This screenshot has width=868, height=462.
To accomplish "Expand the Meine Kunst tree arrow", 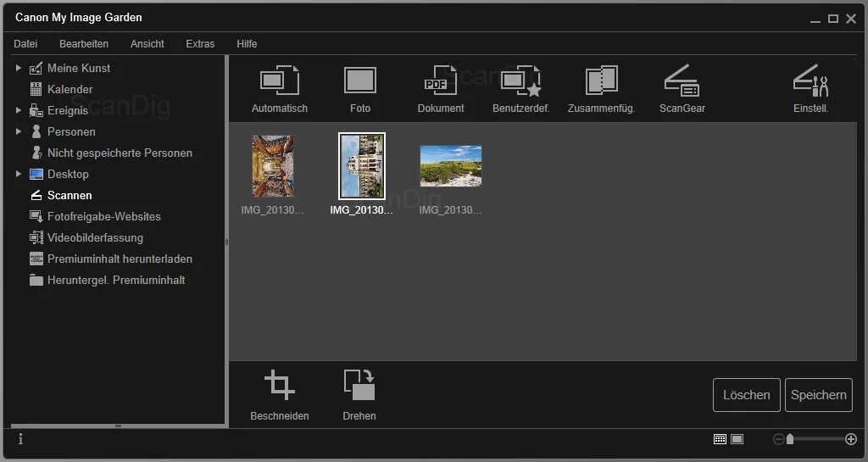I will pos(19,68).
